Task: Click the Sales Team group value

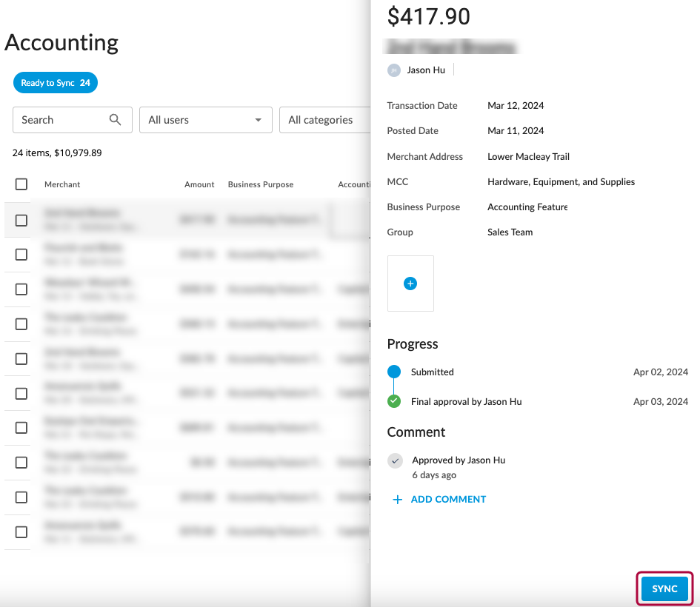Action: tap(510, 232)
